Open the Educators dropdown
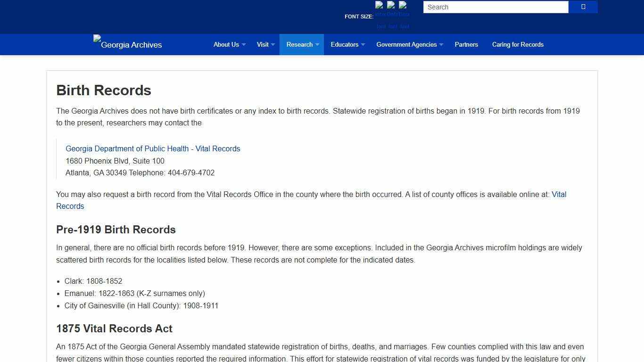Image resolution: width=644 pixels, height=362 pixels. [x=345, y=44]
